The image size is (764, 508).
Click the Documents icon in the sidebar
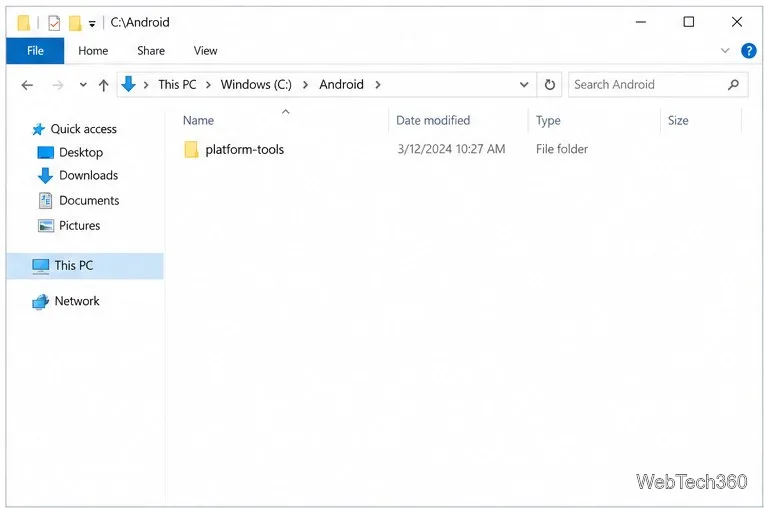pyautogui.click(x=45, y=201)
